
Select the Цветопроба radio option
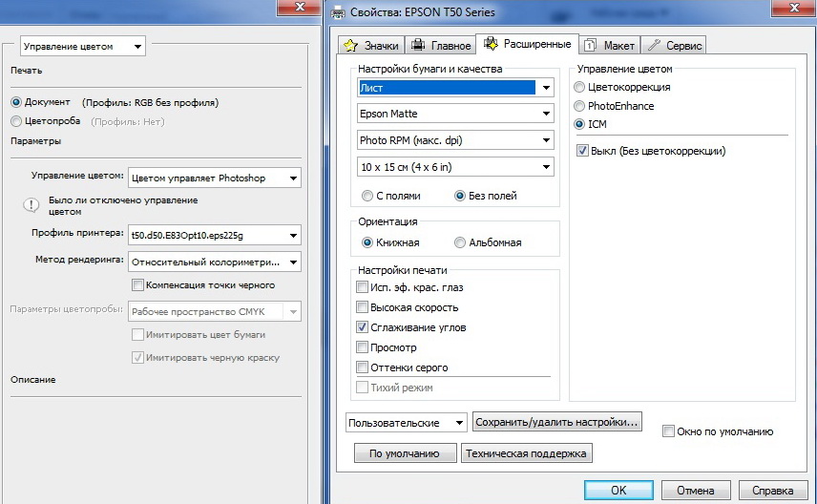click(16, 121)
